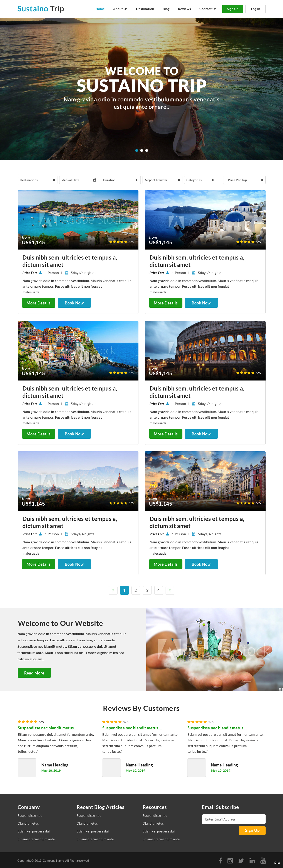Open the About Us menu item
Image resolution: width=283 pixels, height=868 pixels.
coord(120,9)
